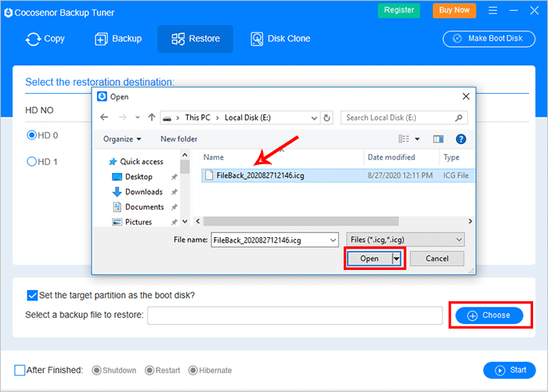548x392 pixels.
Task: Close the Open dialog with X
Action: [x=466, y=96]
